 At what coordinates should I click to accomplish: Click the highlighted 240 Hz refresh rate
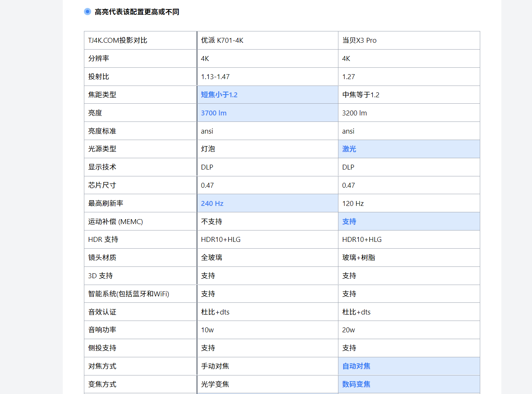coord(212,204)
